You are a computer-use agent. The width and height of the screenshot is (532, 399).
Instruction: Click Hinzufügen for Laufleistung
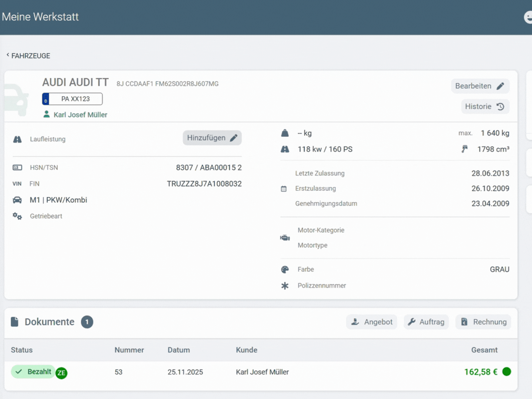[x=212, y=138]
